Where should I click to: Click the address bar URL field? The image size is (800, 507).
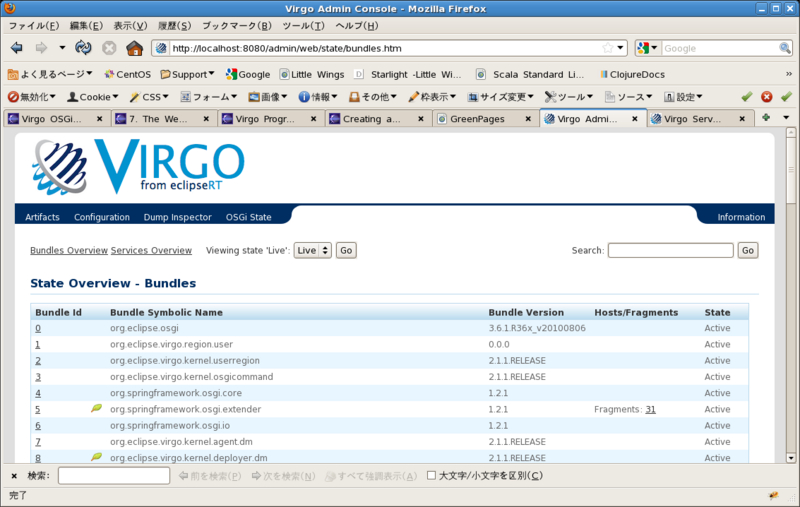pos(385,48)
